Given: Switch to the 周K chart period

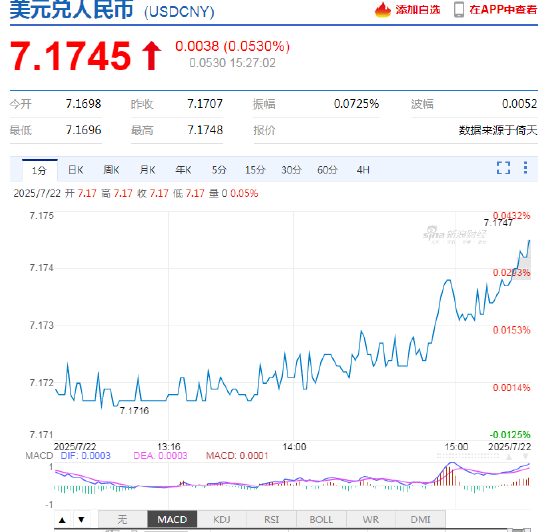Looking at the screenshot, I should tap(111, 170).
